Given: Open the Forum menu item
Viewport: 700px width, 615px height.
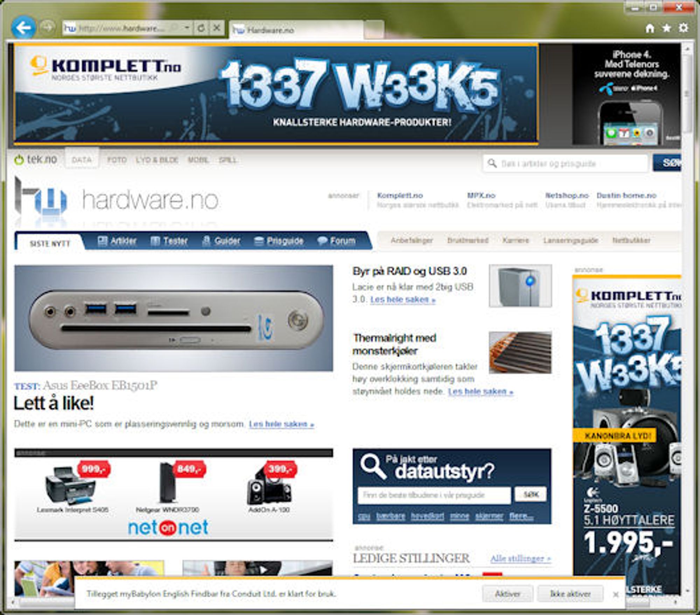Looking at the screenshot, I should 336,241.
